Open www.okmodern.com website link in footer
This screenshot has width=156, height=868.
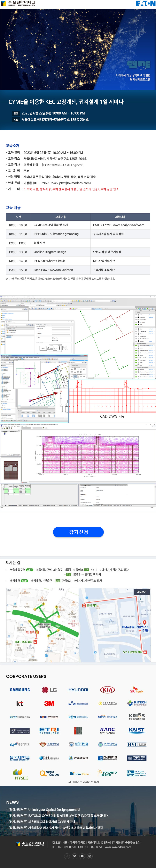[x=118, y=847]
